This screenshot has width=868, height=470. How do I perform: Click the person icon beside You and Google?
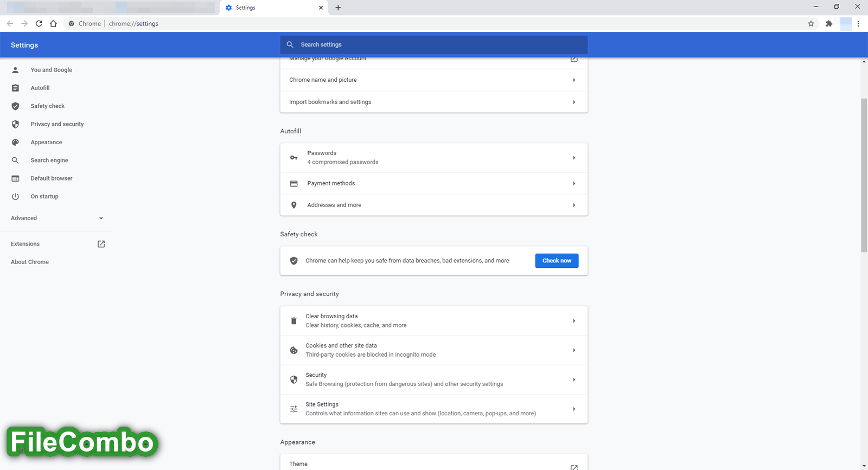(x=15, y=70)
